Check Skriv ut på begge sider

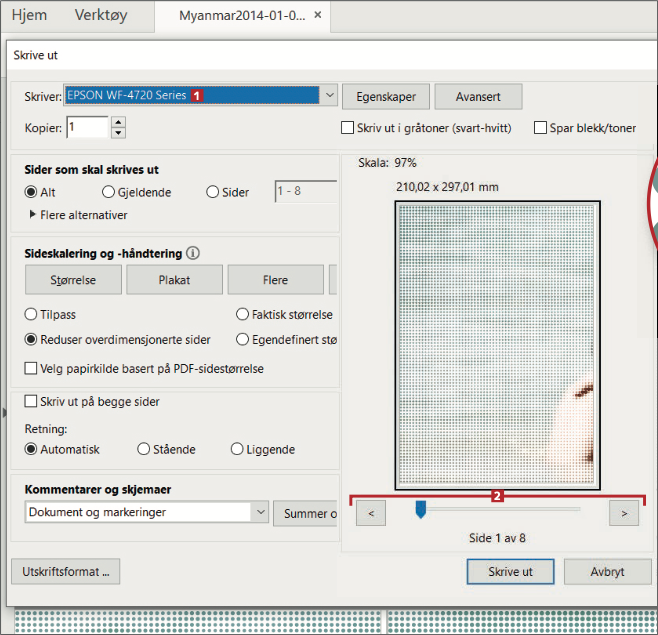(31, 402)
